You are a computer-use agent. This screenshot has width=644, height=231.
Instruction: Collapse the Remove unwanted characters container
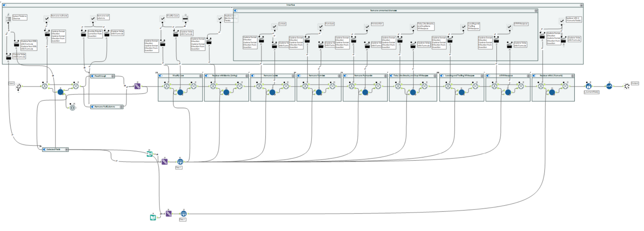(536, 11)
